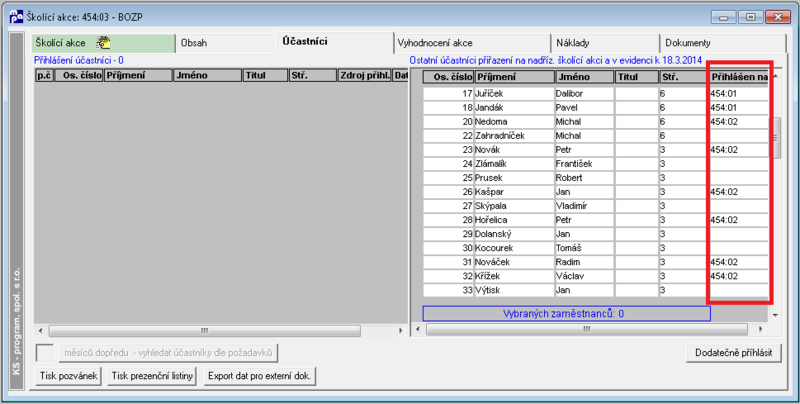
Task: Select the row with surname Jandák
Action: (x=595, y=108)
